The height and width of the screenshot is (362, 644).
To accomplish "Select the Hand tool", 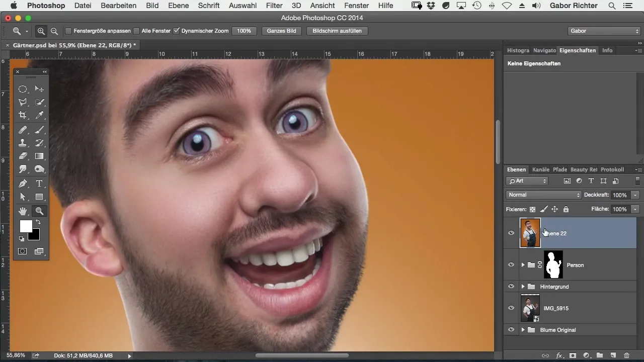I will [23, 211].
